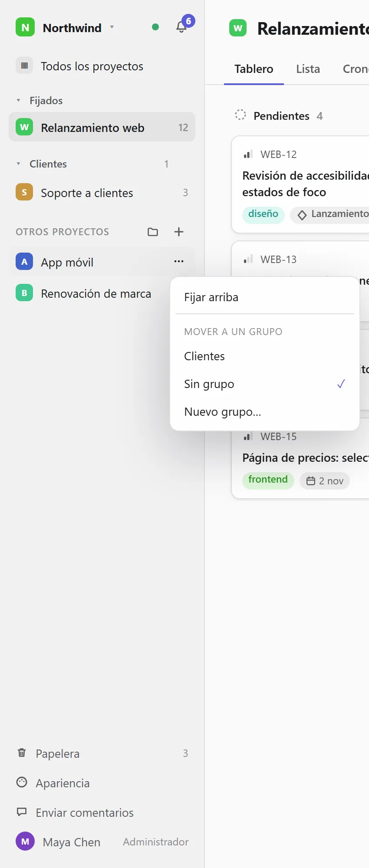Open Todos los proyectos
This screenshot has height=868, width=369.
click(x=102, y=66)
